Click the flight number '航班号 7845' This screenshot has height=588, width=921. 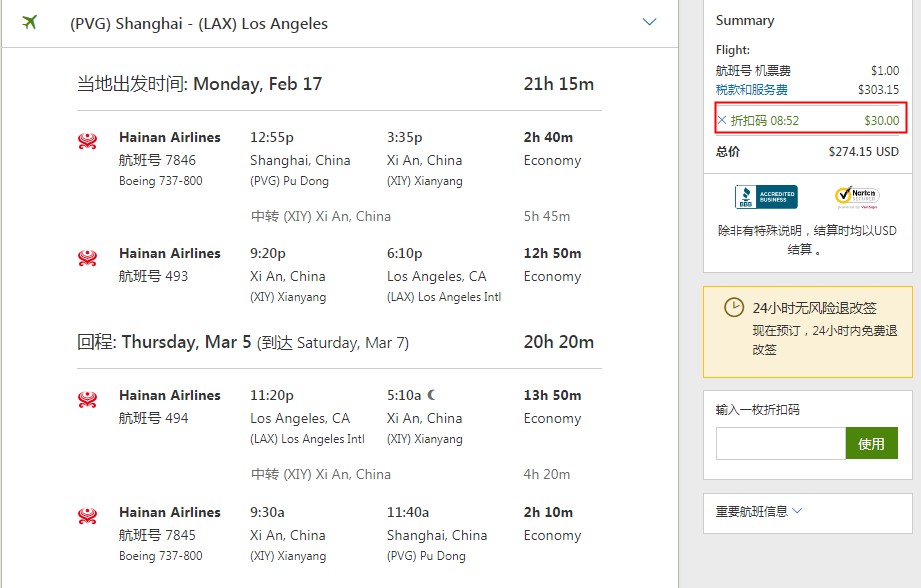[157, 535]
